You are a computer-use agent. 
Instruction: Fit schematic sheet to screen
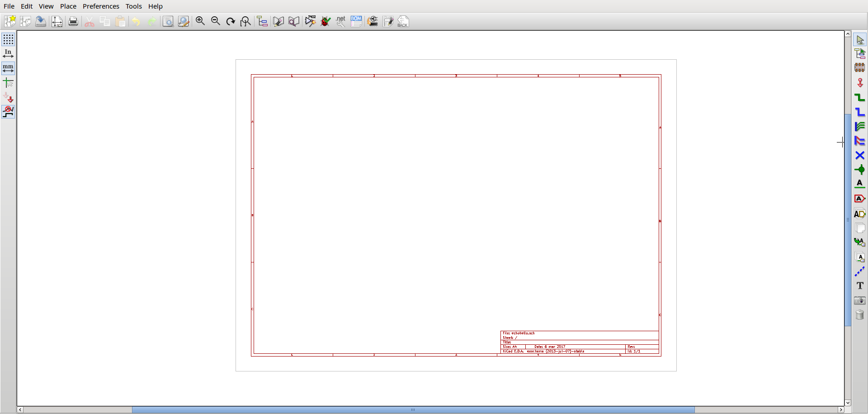click(x=245, y=21)
